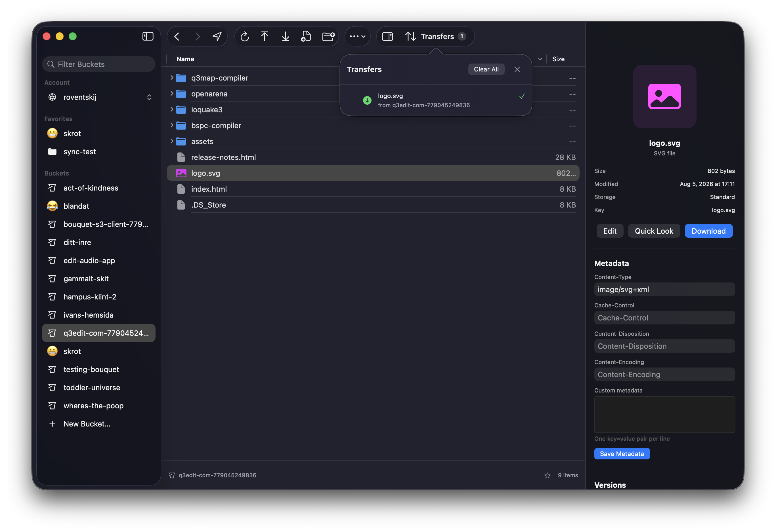Open the Transfers toolbar button
This screenshot has width=776, height=532.
435,36
